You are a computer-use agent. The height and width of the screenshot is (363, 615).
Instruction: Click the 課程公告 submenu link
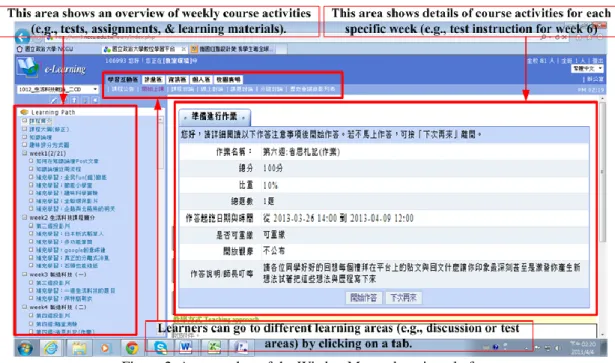point(123,89)
